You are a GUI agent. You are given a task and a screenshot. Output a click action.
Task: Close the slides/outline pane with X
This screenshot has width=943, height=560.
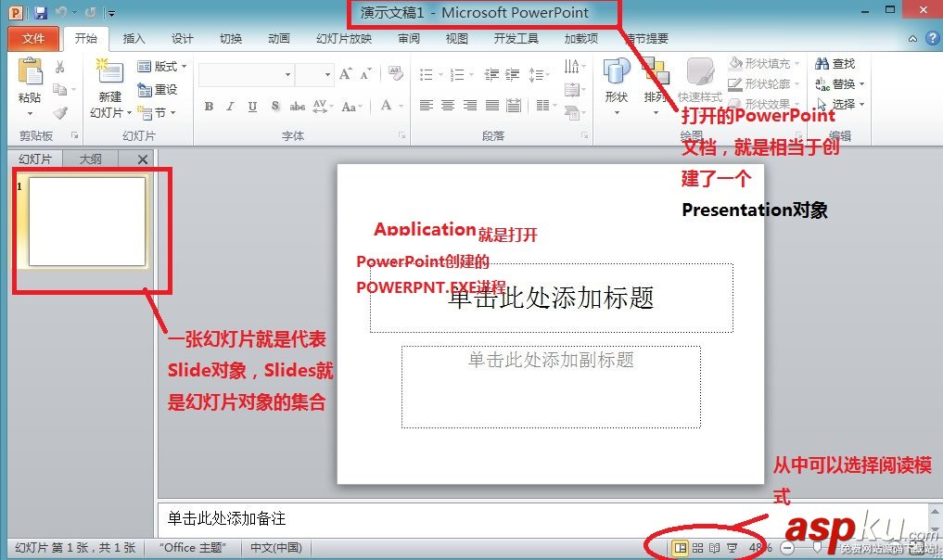tap(143, 159)
